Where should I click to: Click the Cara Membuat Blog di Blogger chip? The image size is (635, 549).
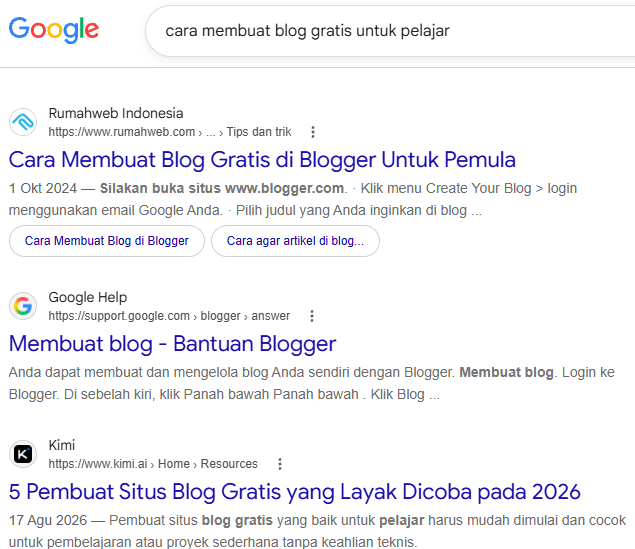pyautogui.click(x=107, y=241)
